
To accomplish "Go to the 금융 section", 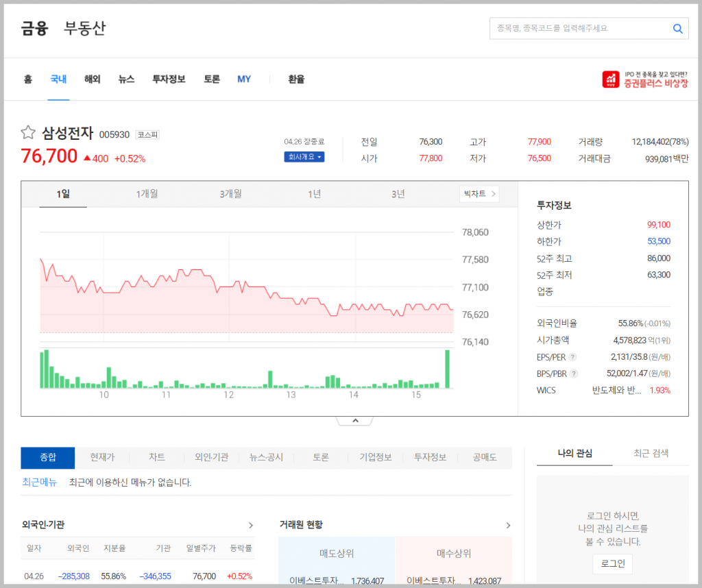I will pyautogui.click(x=34, y=28).
